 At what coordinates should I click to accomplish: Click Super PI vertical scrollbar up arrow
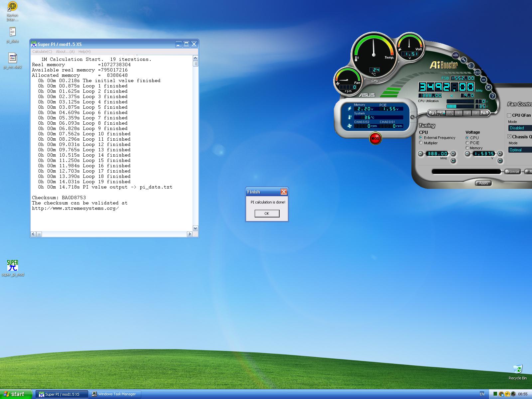(x=196, y=58)
